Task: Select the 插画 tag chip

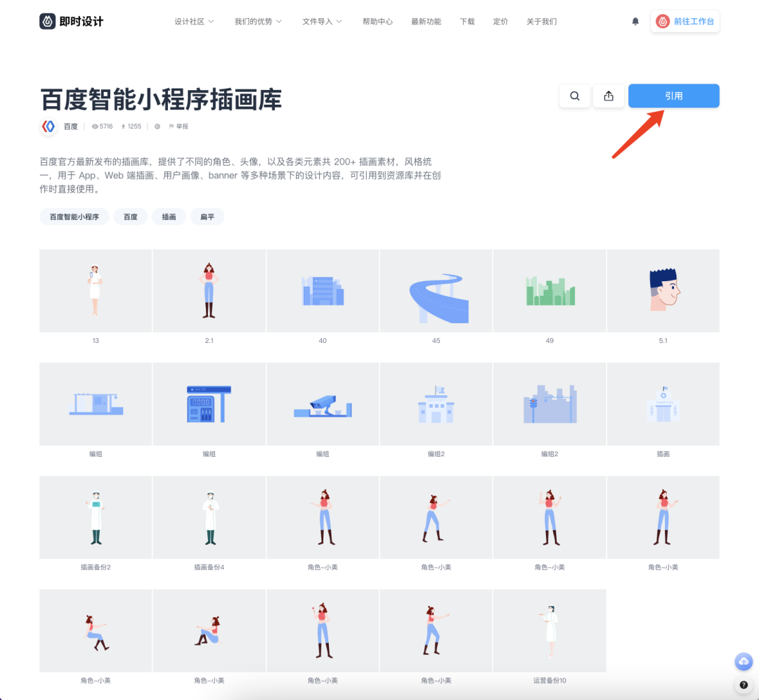Action: click(x=169, y=217)
